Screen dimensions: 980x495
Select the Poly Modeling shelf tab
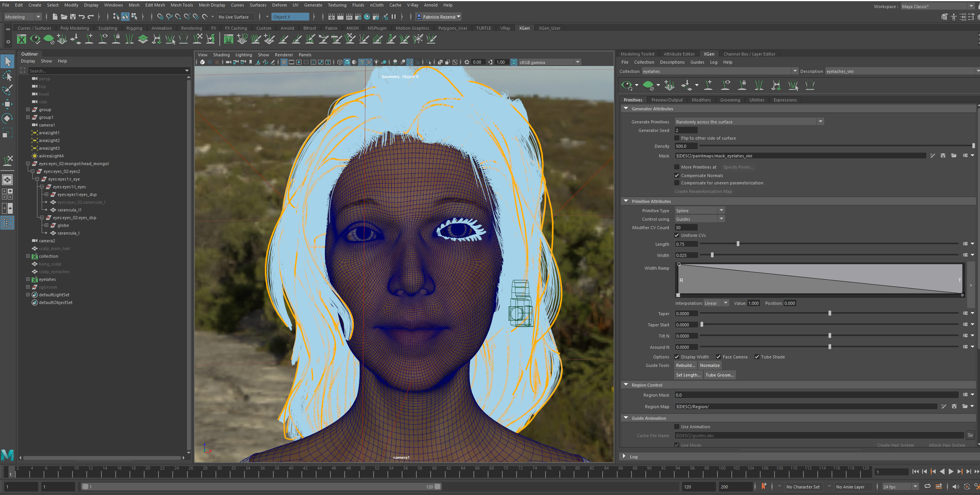(x=74, y=28)
